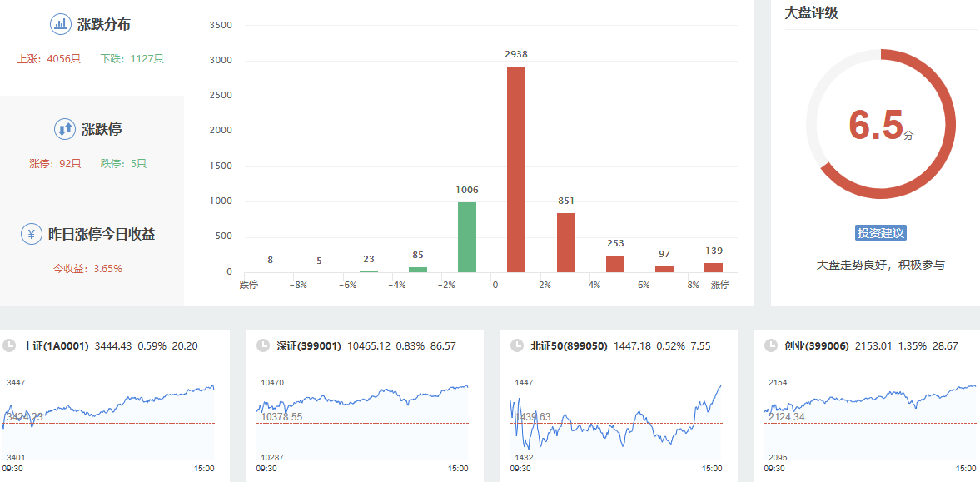Open the 上证(1A0001) index title link

[56, 345]
